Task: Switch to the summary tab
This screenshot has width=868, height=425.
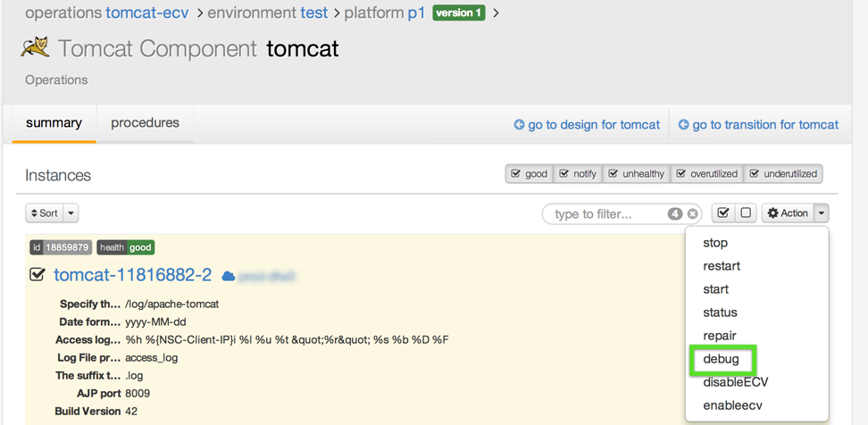Action: click(54, 123)
